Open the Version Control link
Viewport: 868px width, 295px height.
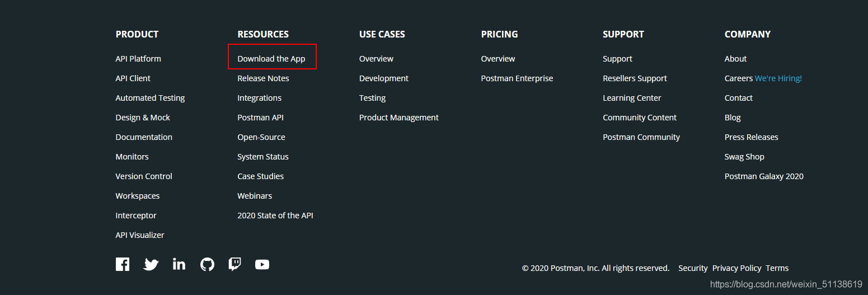pos(144,176)
